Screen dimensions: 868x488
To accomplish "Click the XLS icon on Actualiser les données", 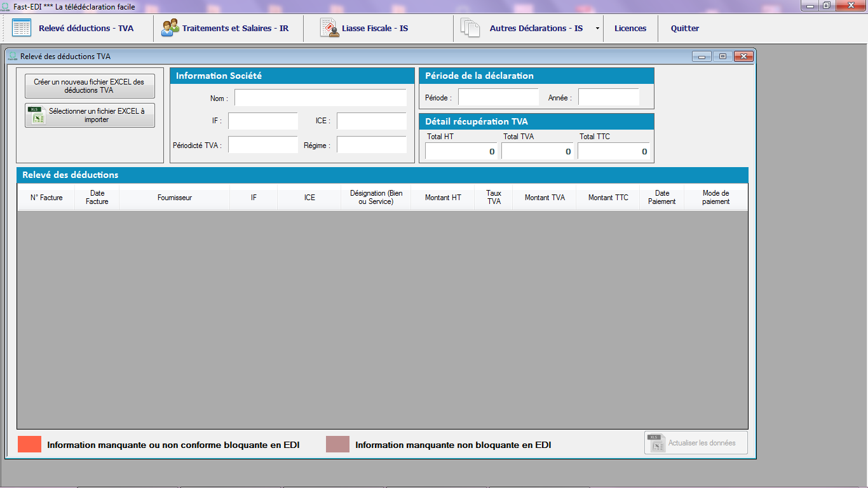I will click(656, 443).
